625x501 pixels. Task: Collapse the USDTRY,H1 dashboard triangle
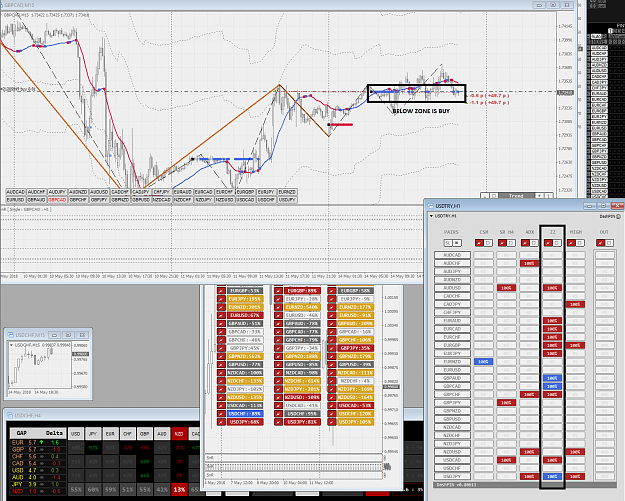point(431,216)
